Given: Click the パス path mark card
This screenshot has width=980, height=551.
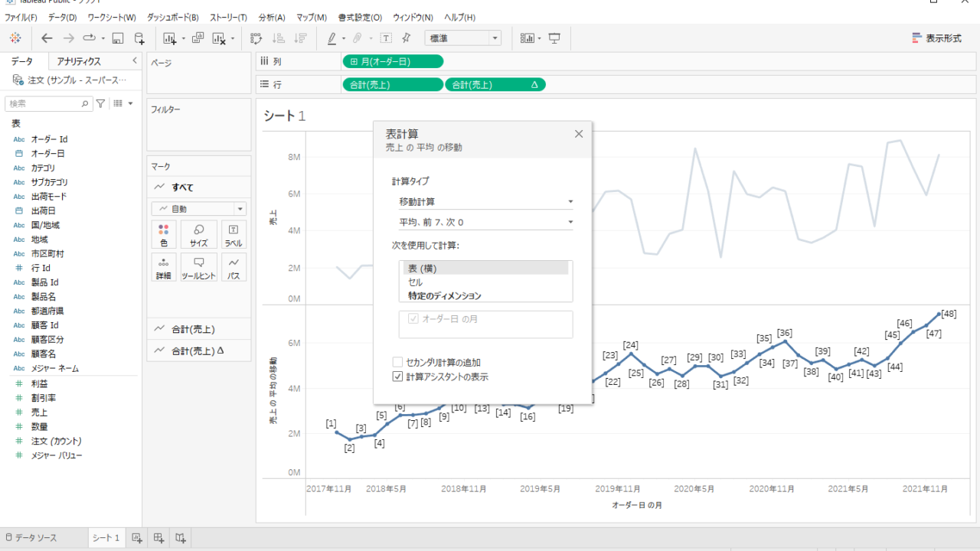Looking at the screenshot, I should (x=234, y=268).
